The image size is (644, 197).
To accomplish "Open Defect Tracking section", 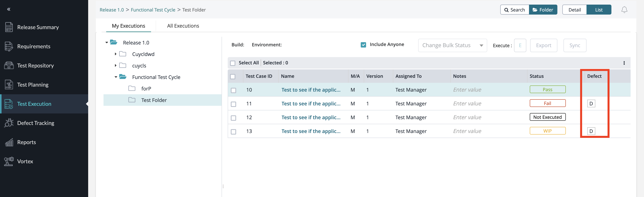I will [35, 123].
